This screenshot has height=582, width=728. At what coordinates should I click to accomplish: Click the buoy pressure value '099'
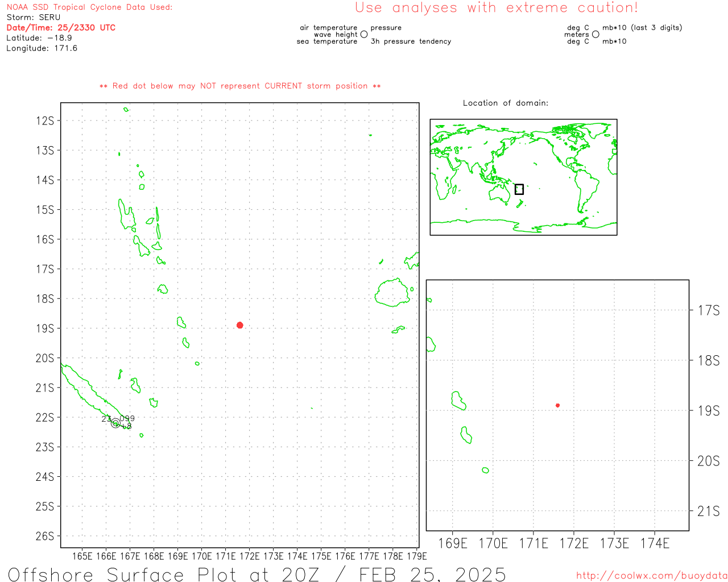(x=127, y=418)
